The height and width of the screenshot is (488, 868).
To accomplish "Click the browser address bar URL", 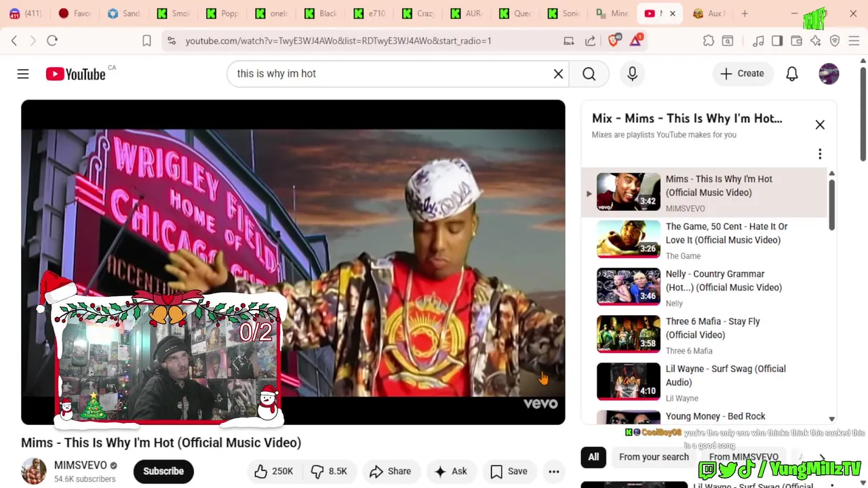I will 338,41.
